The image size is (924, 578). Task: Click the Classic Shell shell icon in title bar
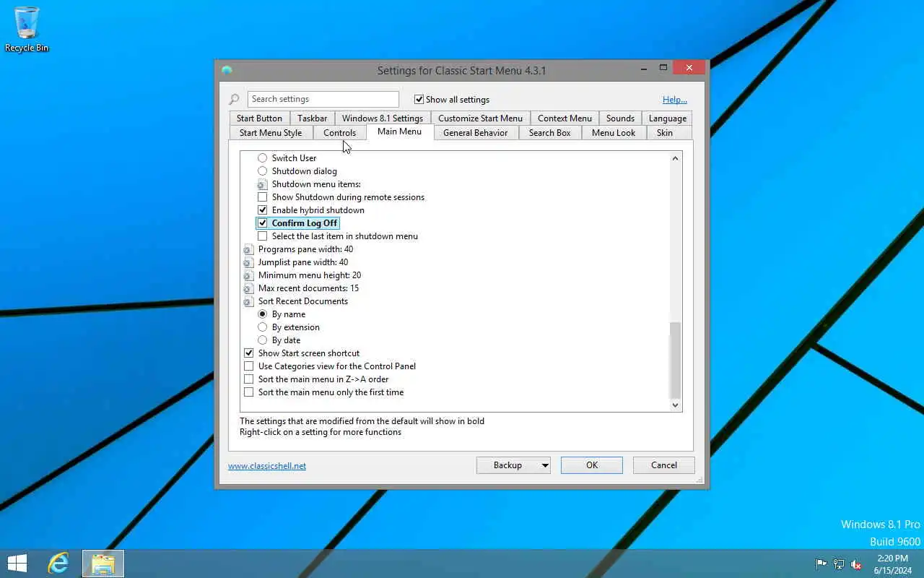pyautogui.click(x=227, y=70)
